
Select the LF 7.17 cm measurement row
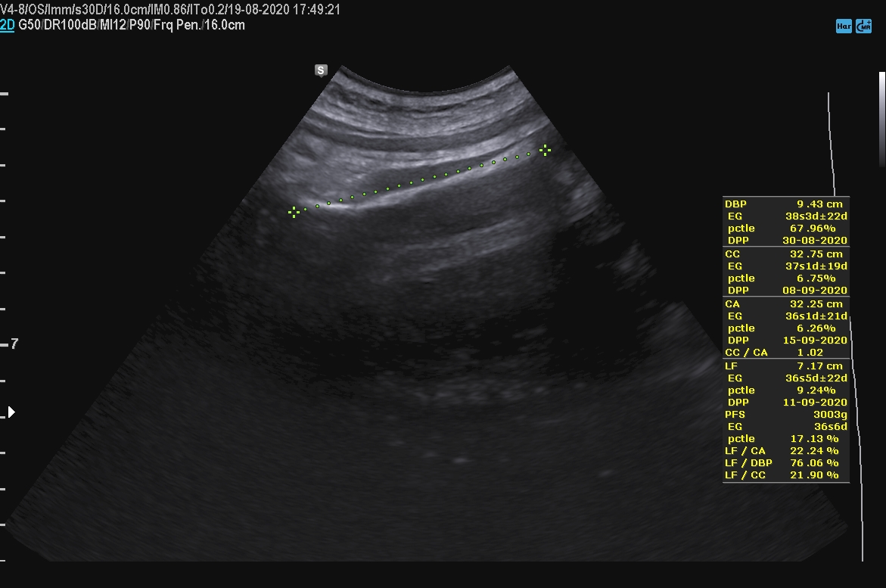coord(785,366)
